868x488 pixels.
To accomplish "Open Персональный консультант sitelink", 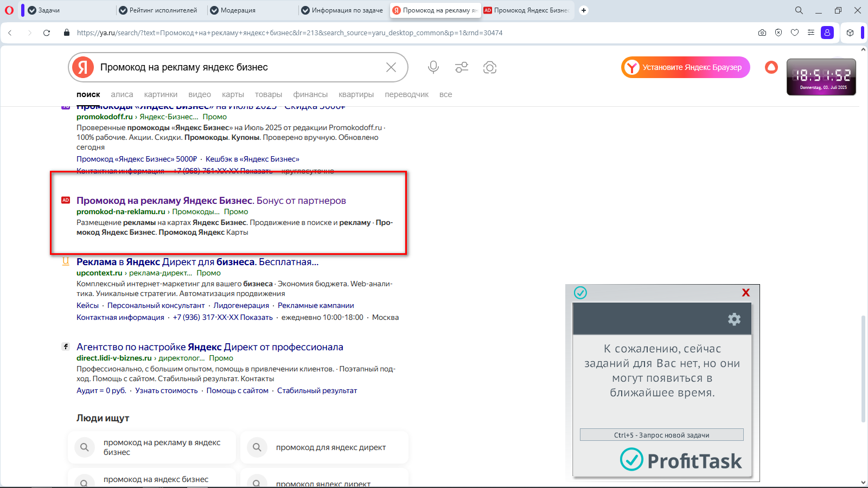I will [x=156, y=305].
